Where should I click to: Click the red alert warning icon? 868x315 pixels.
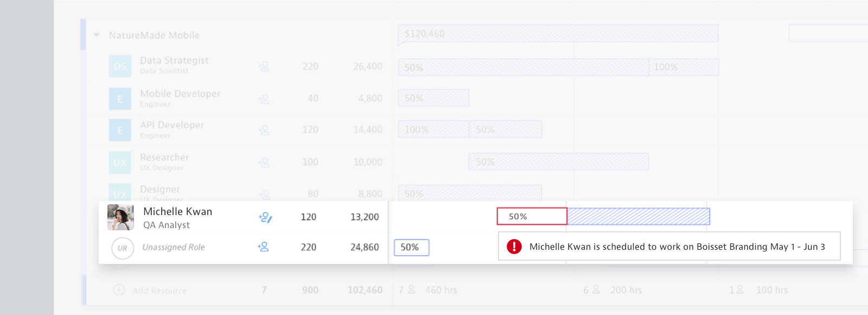tap(514, 247)
